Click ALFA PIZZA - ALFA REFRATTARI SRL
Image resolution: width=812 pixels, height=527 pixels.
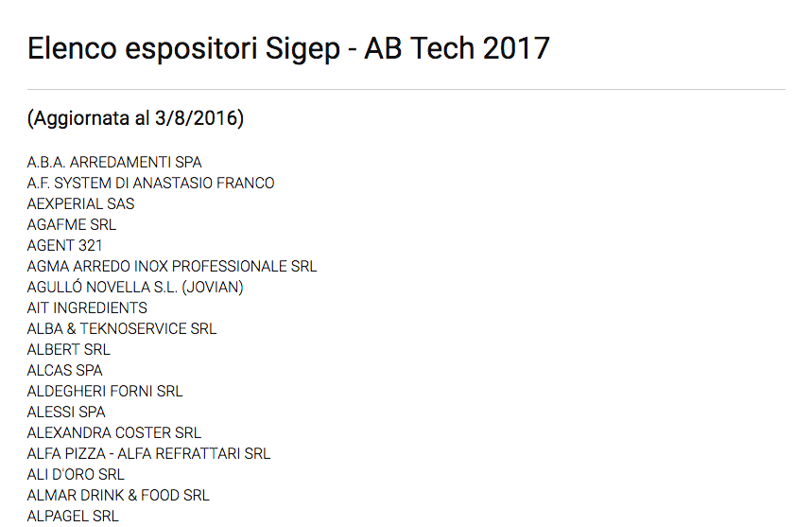point(148,453)
